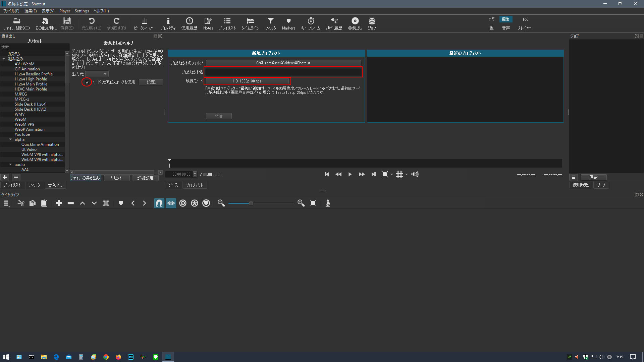644x362 pixels.
Task: Click the 詳細設定 button
Action: pyautogui.click(x=145, y=178)
